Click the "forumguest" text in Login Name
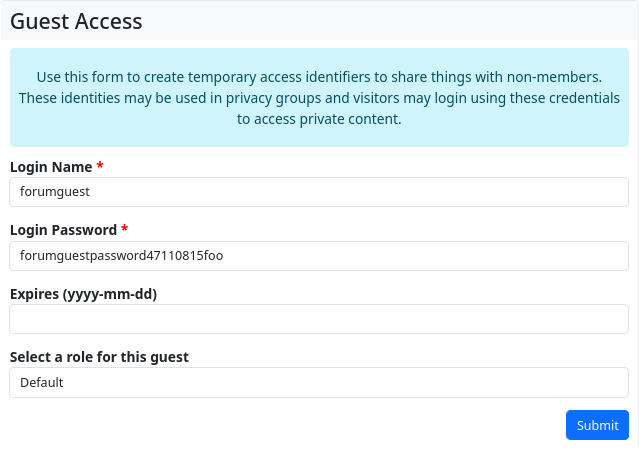 click(x=55, y=192)
